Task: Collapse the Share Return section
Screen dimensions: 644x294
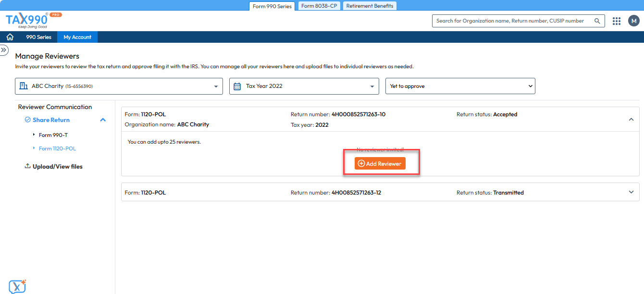Action: 103,120
